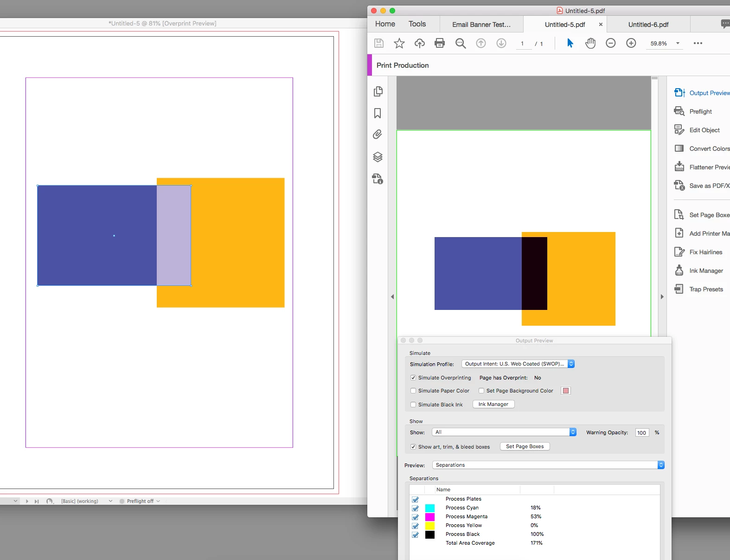Select the Untitled-5.pdf tab
Viewport: 730px width, 560px height.
[x=565, y=24]
